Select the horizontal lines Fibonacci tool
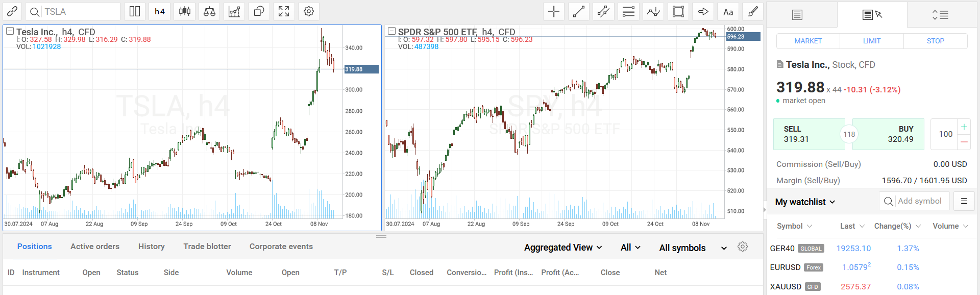The image size is (980, 295). tap(628, 11)
